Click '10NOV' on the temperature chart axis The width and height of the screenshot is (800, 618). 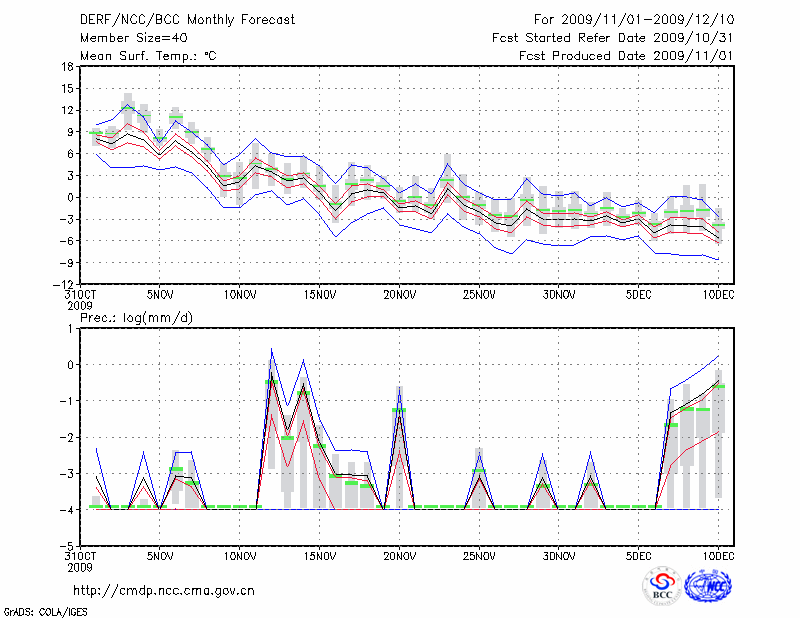[240, 295]
